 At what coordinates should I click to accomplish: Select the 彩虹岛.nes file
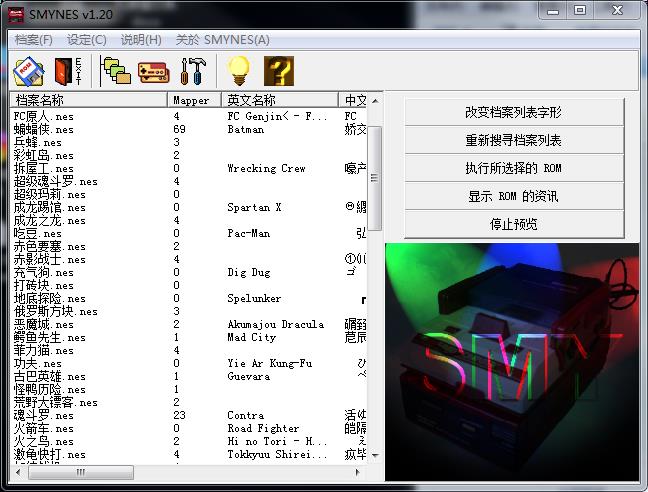pyautogui.click(x=44, y=155)
